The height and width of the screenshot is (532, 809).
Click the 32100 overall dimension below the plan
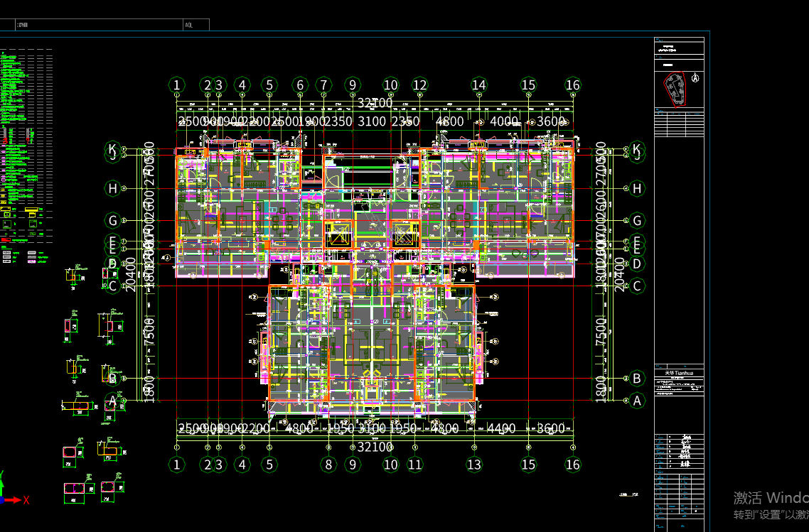(375, 447)
